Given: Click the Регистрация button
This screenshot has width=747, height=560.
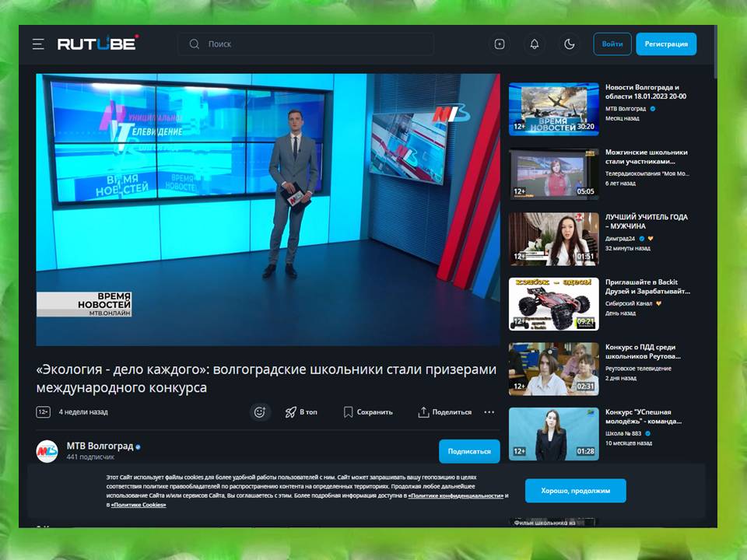Looking at the screenshot, I should (x=666, y=44).
